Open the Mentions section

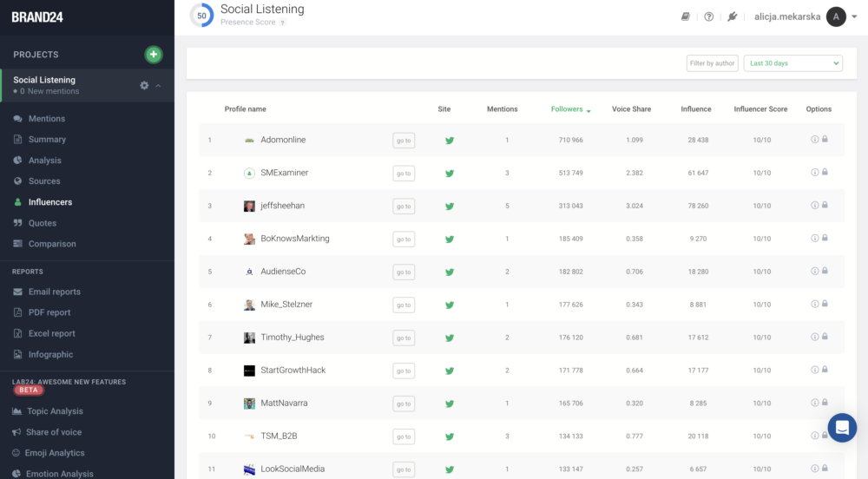pos(47,118)
